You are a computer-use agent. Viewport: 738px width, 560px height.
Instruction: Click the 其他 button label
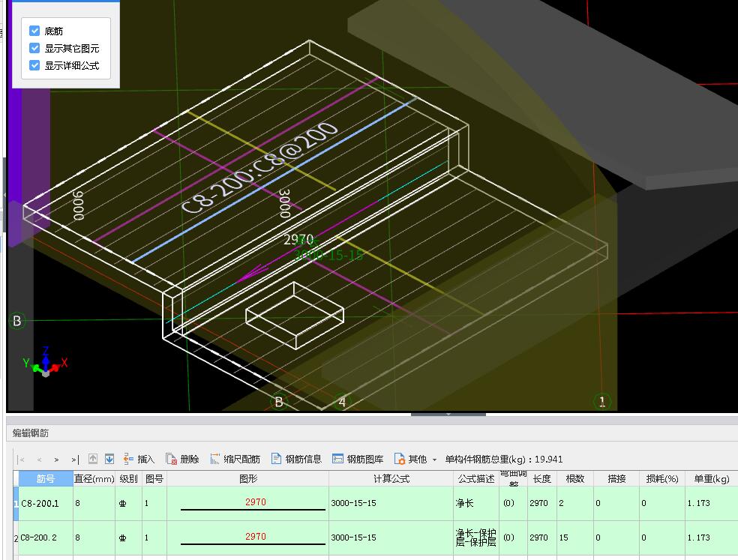click(x=418, y=460)
